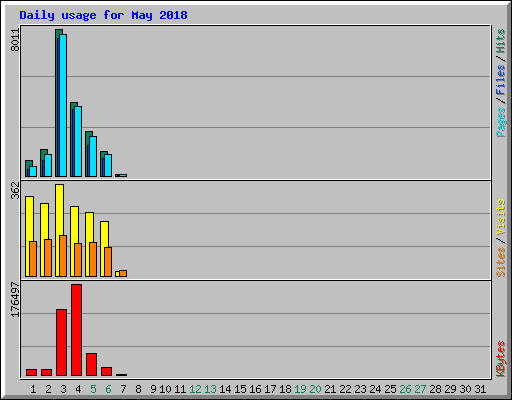Click the day 2 cyan pages bar
The image size is (512, 400).
tap(48, 165)
